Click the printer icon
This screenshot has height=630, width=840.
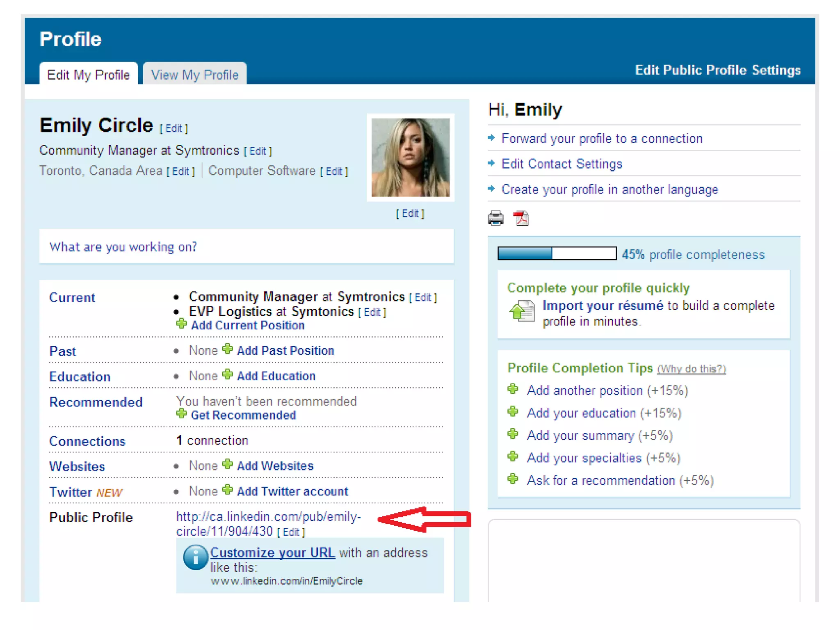click(x=495, y=218)
